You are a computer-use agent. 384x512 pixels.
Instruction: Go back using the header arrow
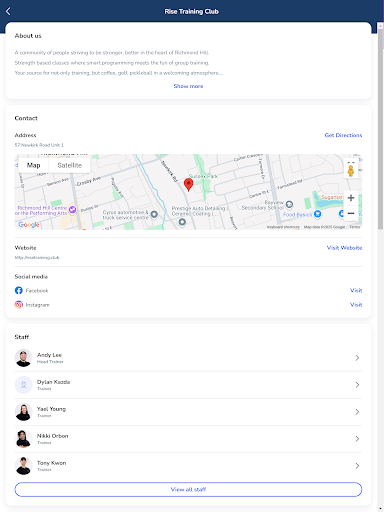point(8,11)
